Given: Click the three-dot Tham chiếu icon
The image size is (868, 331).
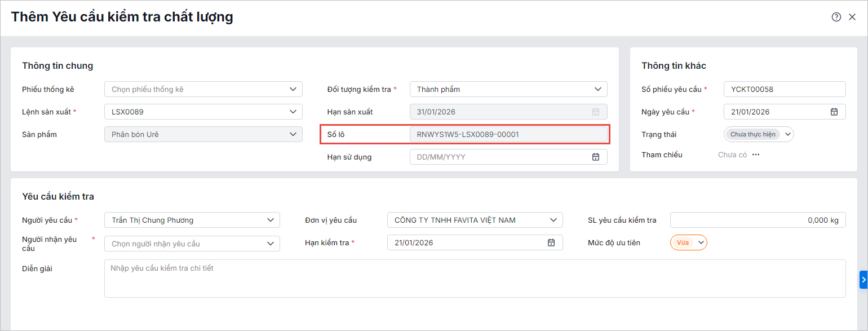Looking at the screenshot, I should pyautogui.click(x=756, y=155).
